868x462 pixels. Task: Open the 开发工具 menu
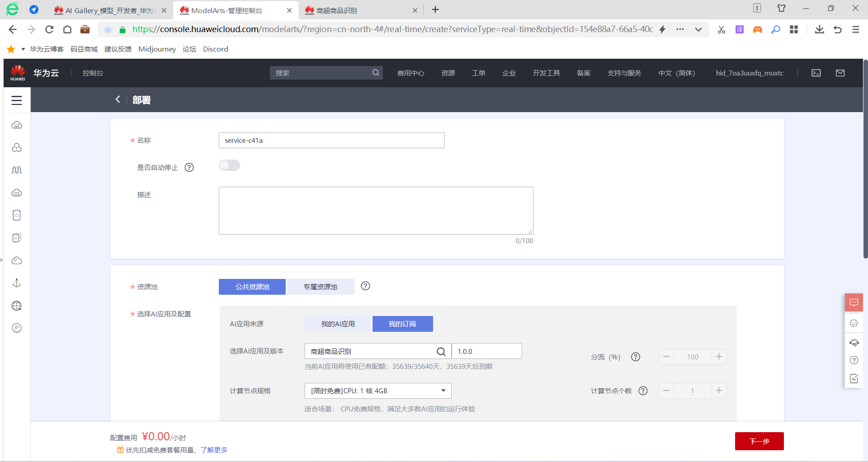click(546, 73)
